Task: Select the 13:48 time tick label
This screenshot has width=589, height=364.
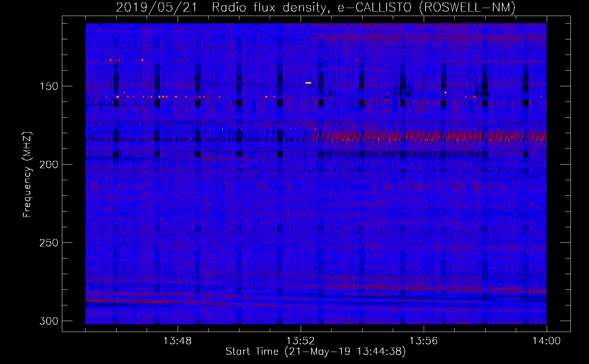Action: 177,341
